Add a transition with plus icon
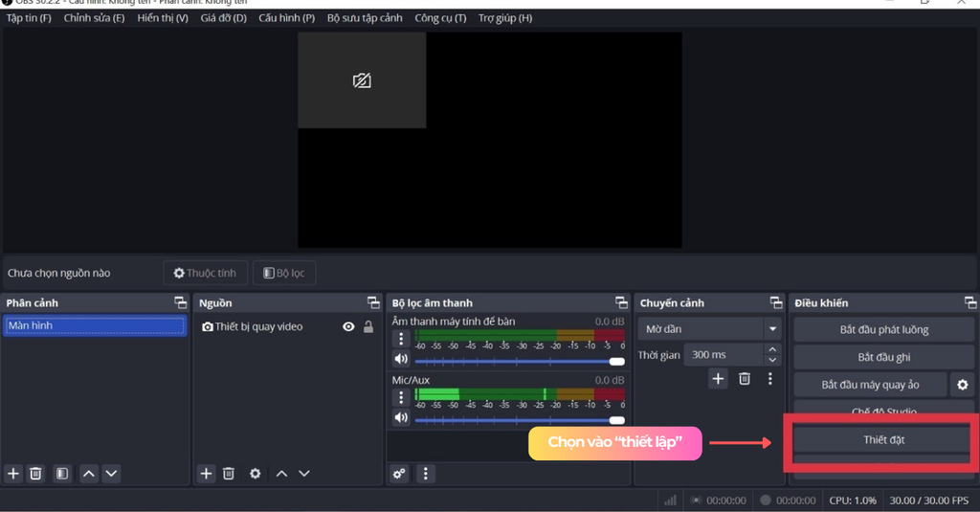 click(718, 378)
